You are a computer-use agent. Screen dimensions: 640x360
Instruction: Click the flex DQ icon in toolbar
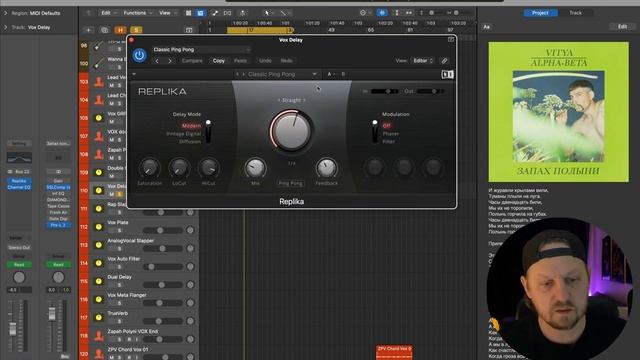click(227, 13)
